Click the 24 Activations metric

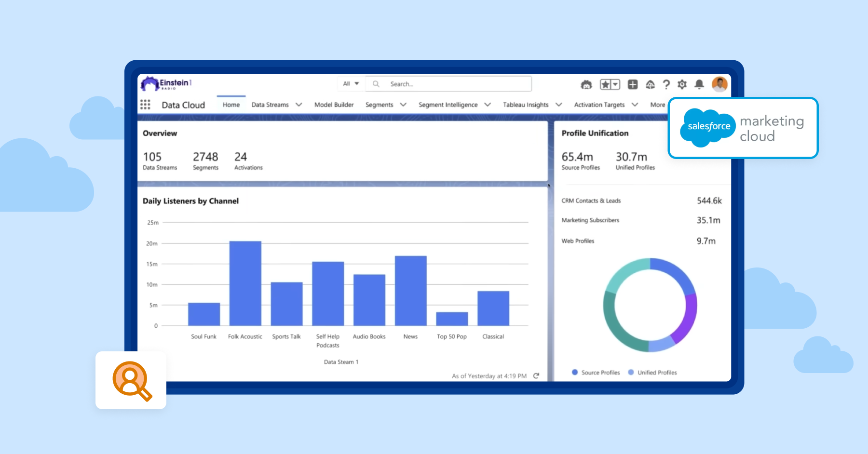coord(248,161)
